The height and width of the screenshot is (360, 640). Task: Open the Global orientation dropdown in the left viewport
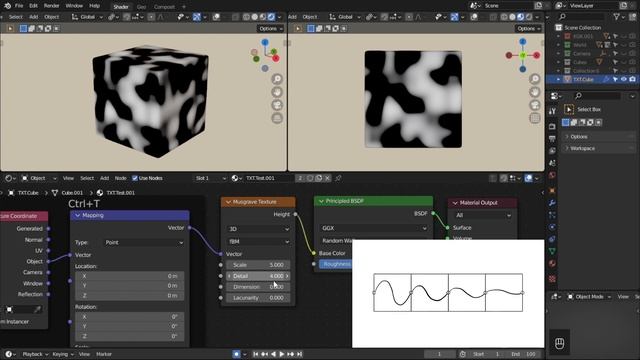pos(86,17)
